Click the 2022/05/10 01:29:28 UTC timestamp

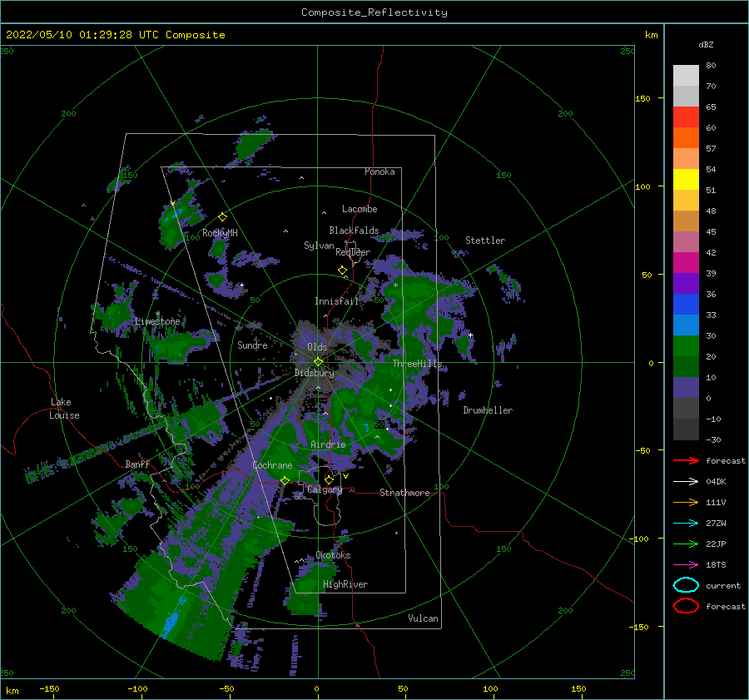pyautogui.click(x=82, y=35)
